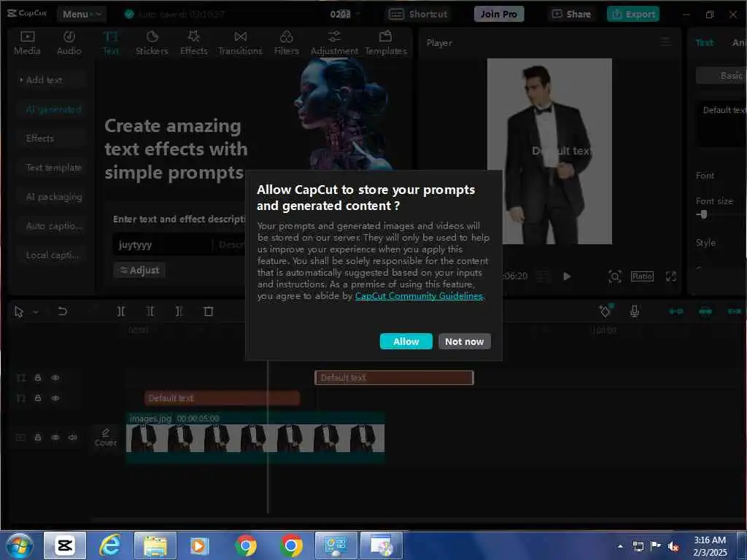The height and width of the screenshot is (560, 747).
Task: Click the Adjust button under prompt
Action: tap(139, 271)
